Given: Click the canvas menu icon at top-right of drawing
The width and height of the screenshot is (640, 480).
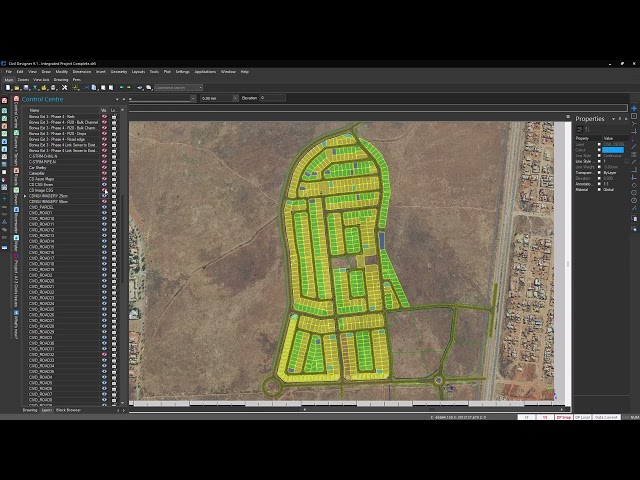Looking at the screenshot, I should (568, 117).
